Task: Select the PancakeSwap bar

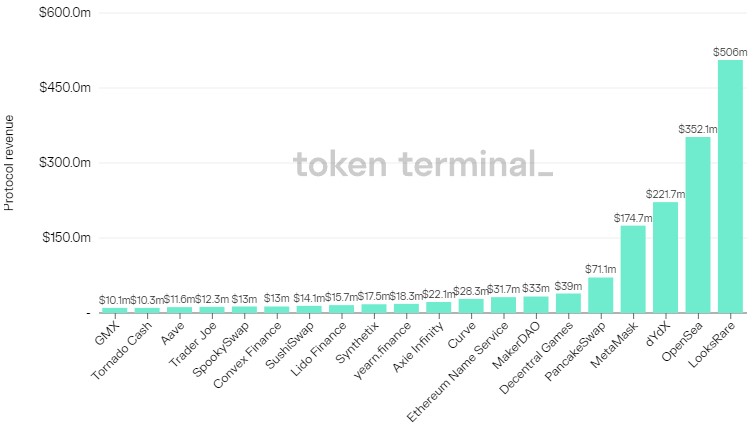Action: [600, 295]
